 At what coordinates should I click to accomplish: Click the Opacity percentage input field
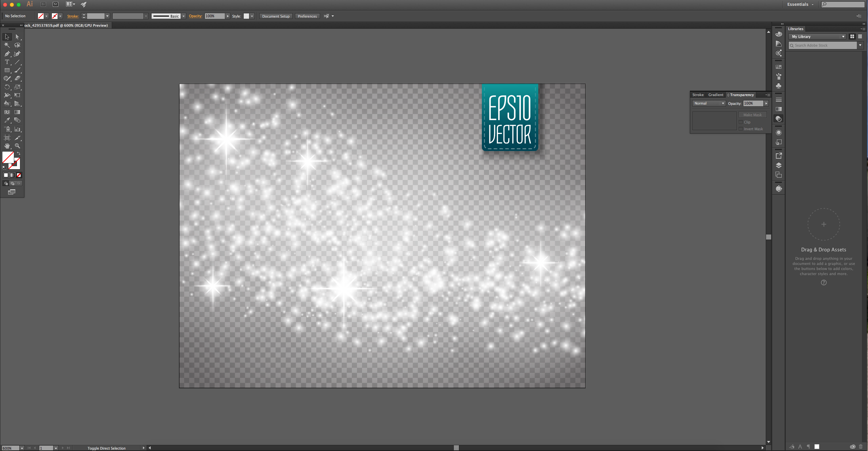click(x=753, y=103)
